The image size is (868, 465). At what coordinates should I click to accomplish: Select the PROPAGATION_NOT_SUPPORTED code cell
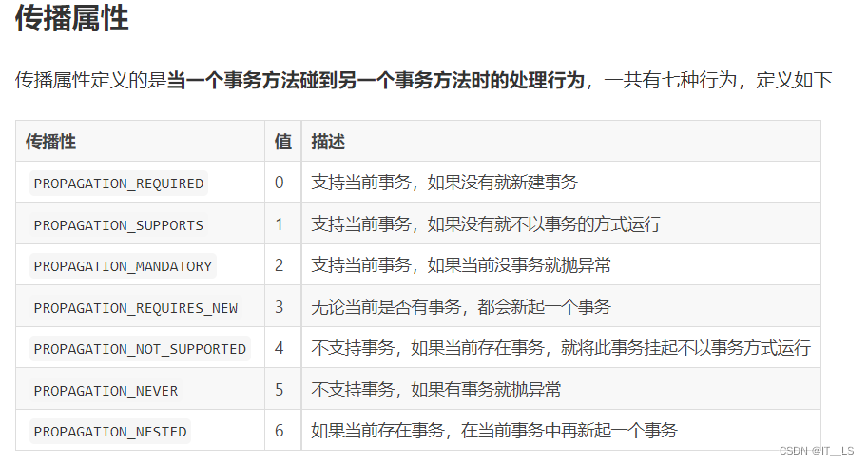[140, 349]
